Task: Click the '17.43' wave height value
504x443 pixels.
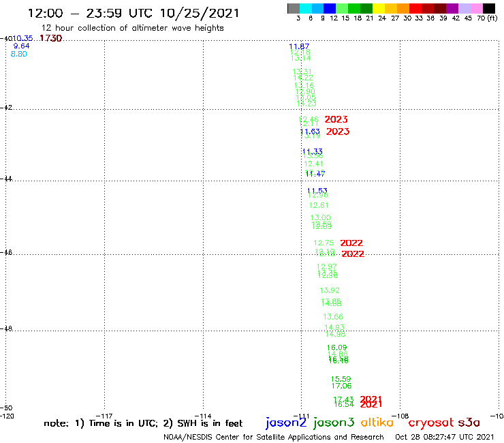Action: (344, 399)
